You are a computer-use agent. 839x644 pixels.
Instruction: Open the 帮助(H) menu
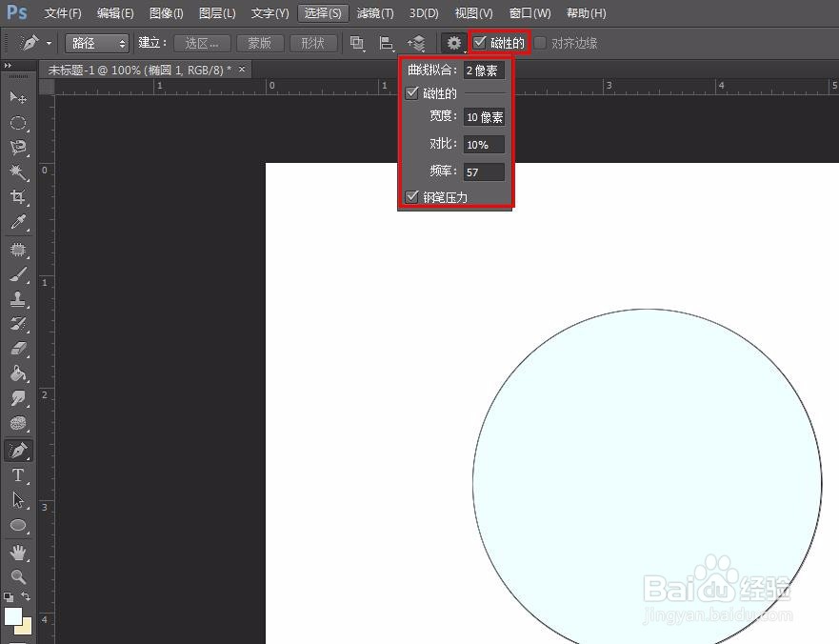[x=586, y=12]
